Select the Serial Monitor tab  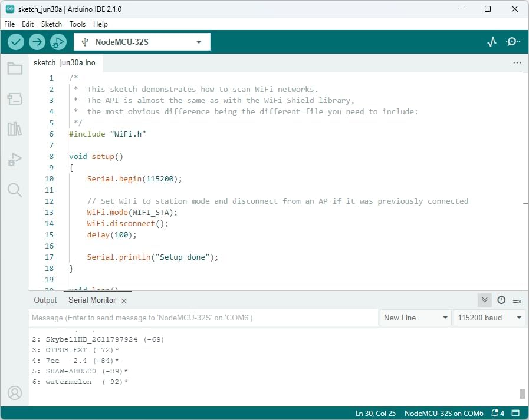92,300
